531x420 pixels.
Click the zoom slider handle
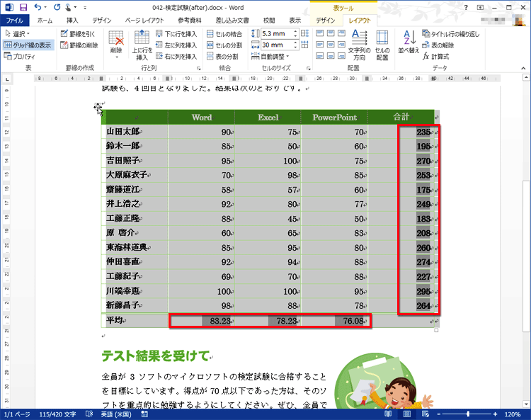[x=468, y=414]
